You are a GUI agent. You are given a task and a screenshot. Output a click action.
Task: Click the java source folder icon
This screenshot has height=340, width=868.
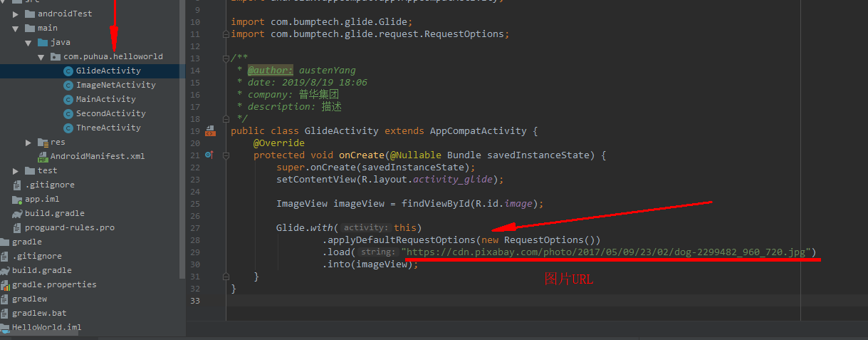42,42
